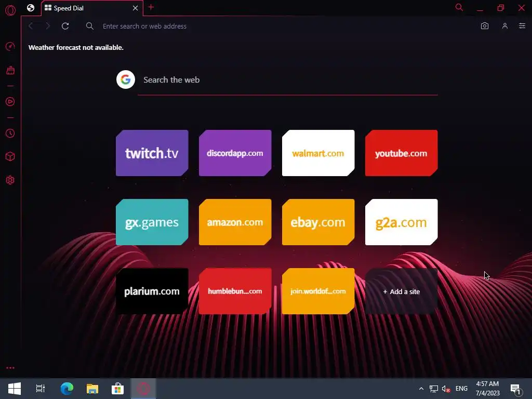The width and height of the screenshot is (532, 399).
Task: Open the notification center icon
Action: coord(516,389)
